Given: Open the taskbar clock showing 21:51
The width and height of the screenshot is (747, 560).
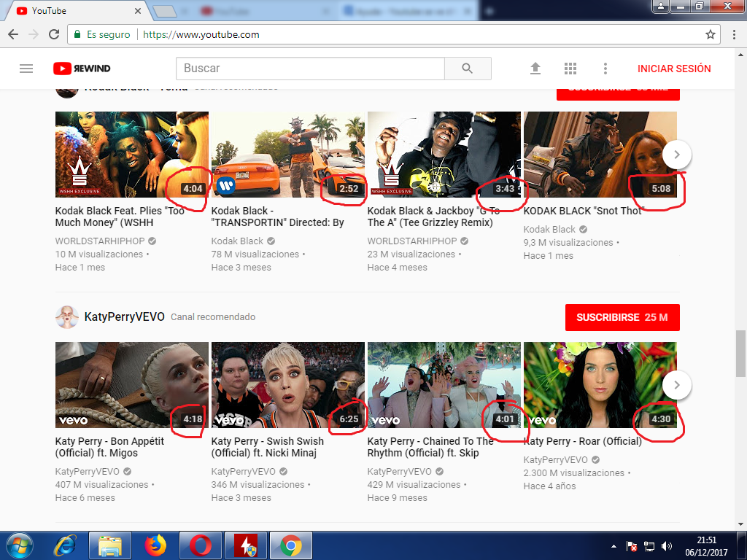Looking at the screenshot, I should (706, 546).
